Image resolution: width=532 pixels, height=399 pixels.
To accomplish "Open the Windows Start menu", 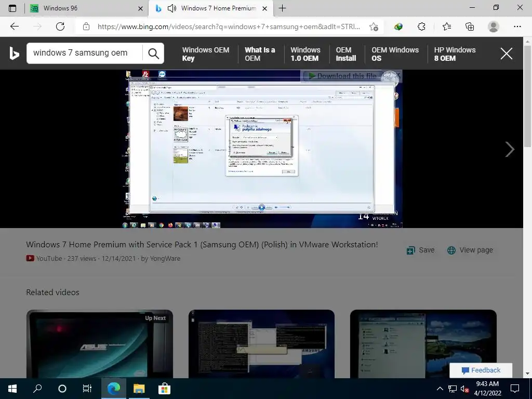I will point(12,389).
